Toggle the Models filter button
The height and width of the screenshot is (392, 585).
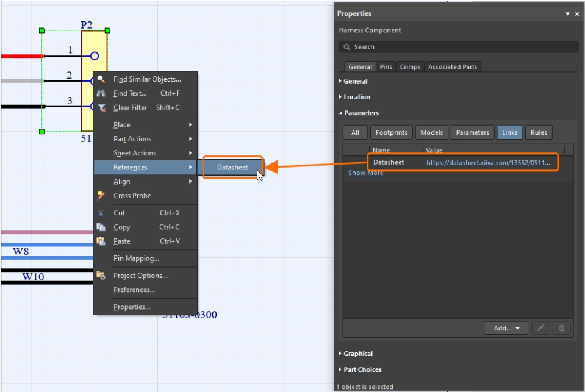click(432, 132)
